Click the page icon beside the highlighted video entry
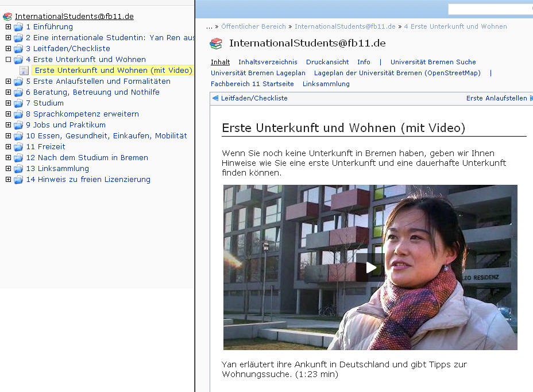 click(x=24, y=71)
